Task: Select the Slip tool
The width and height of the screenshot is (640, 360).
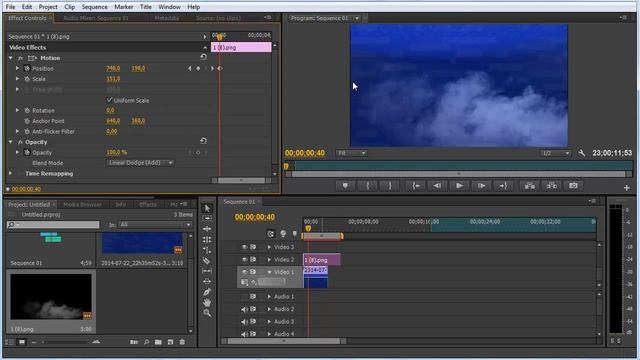Action: [207, 271]
